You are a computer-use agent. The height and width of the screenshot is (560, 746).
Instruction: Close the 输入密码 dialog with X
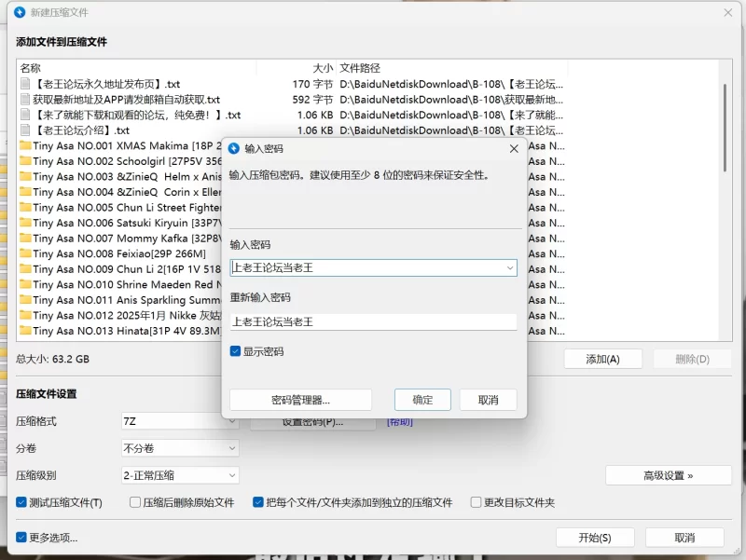click(x=514, y=148)
